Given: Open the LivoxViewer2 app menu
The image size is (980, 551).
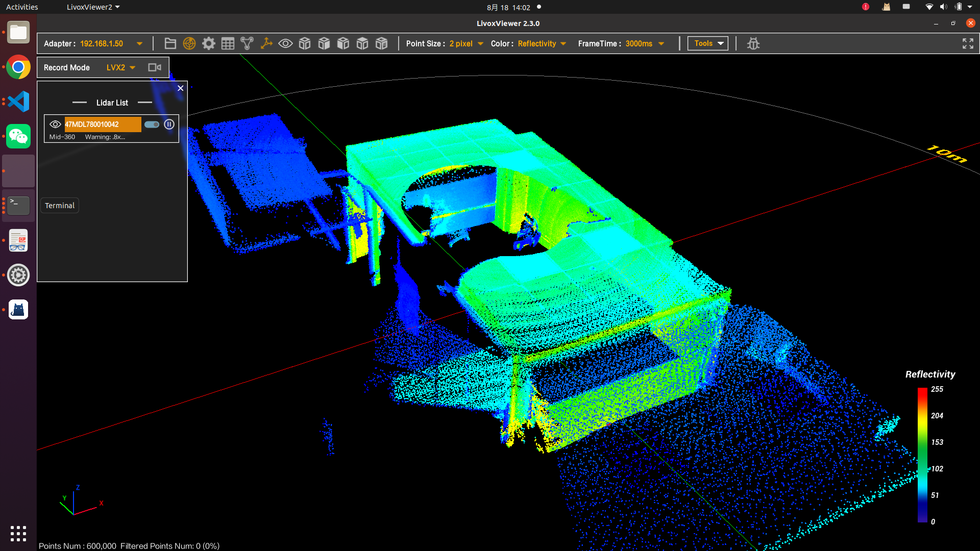Looking at the screenshot, I should [x=93, y=7].
